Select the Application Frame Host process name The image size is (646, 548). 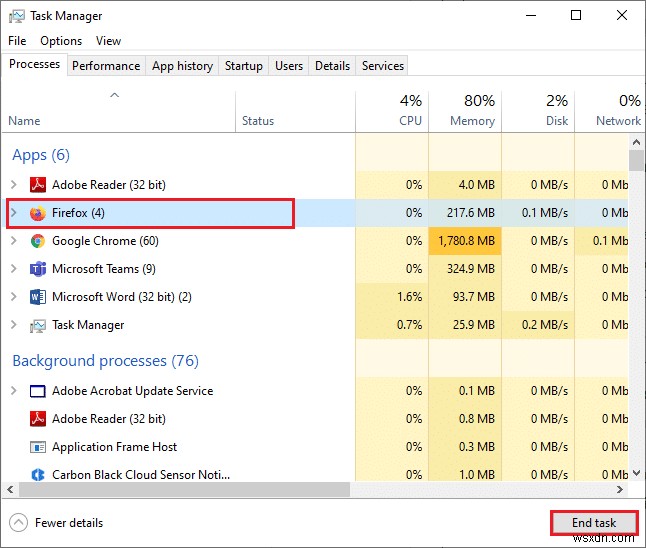(115, 447)
